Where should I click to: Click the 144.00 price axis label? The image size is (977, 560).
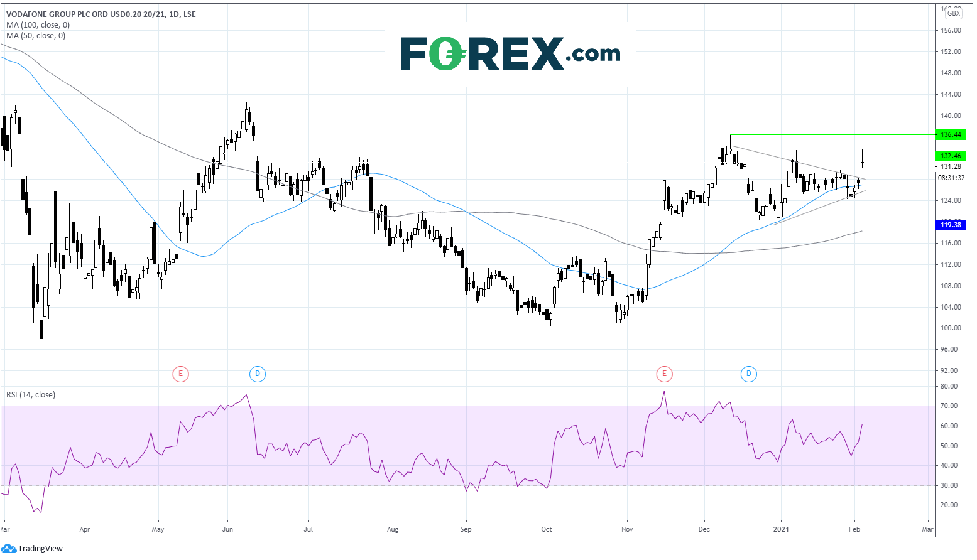(x=951, y=94)
